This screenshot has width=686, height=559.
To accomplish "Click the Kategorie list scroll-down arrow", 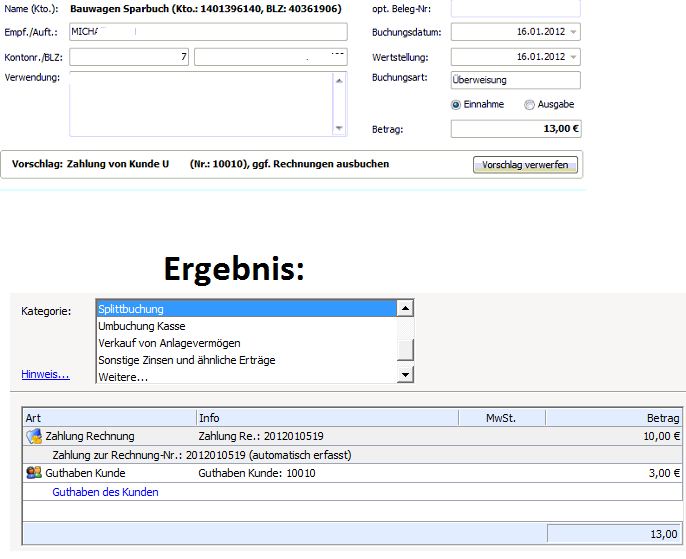I will [405, 374].
